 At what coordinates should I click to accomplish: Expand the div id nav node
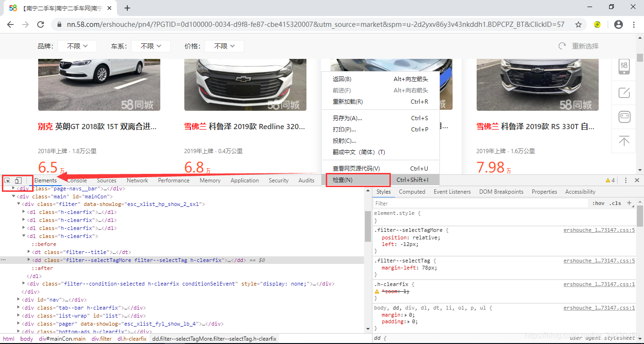coord(19,300)
